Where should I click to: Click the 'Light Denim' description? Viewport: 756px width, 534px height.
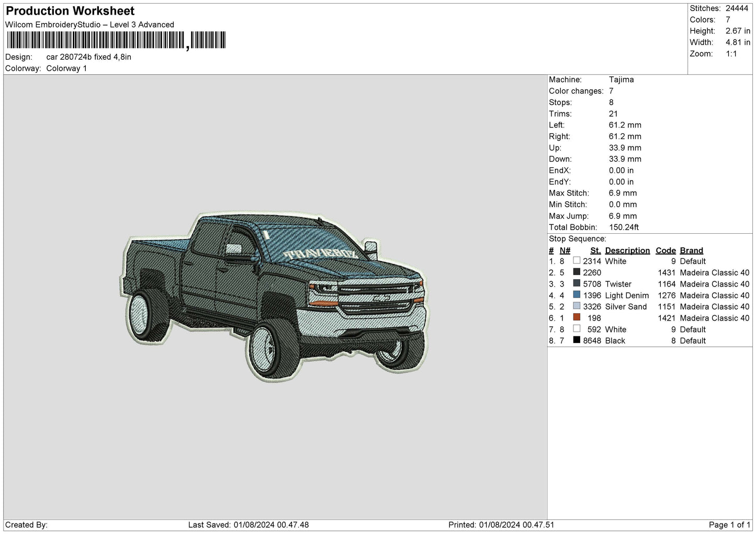627,296
